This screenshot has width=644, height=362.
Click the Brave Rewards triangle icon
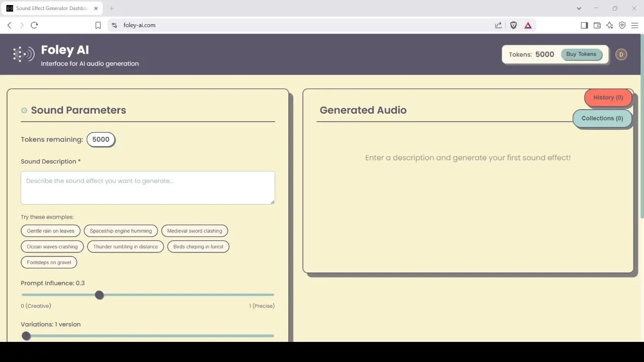click(528, 25)
